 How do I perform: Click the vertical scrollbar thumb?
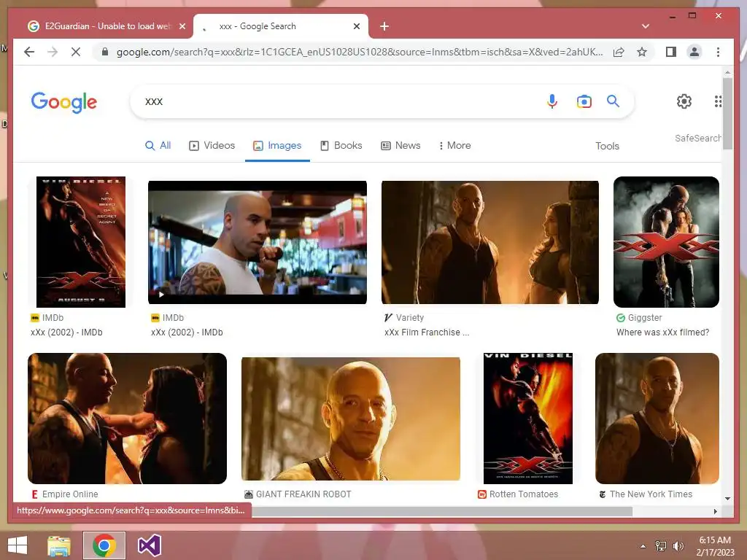click(727, 114)
